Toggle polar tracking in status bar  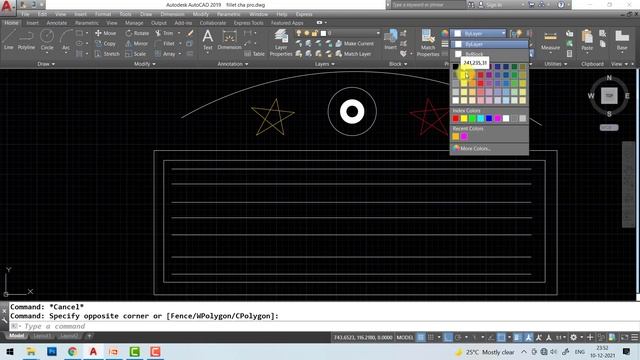coord(458,338)
